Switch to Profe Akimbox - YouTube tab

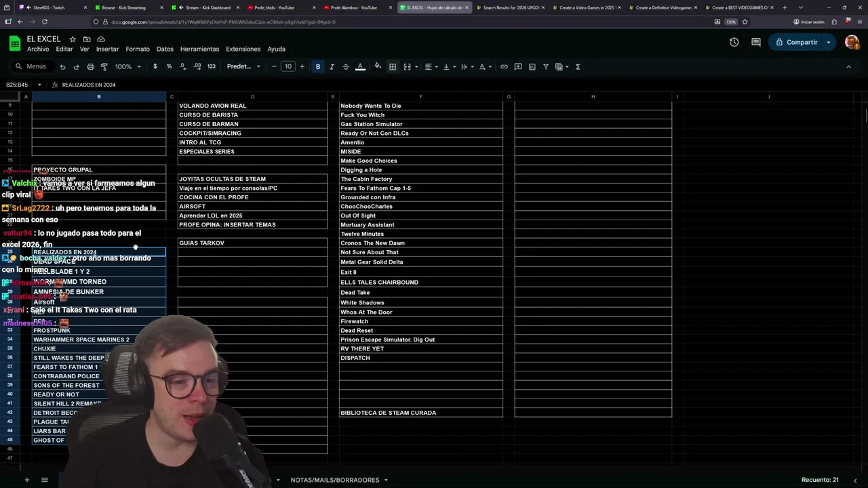click(354, 7)
